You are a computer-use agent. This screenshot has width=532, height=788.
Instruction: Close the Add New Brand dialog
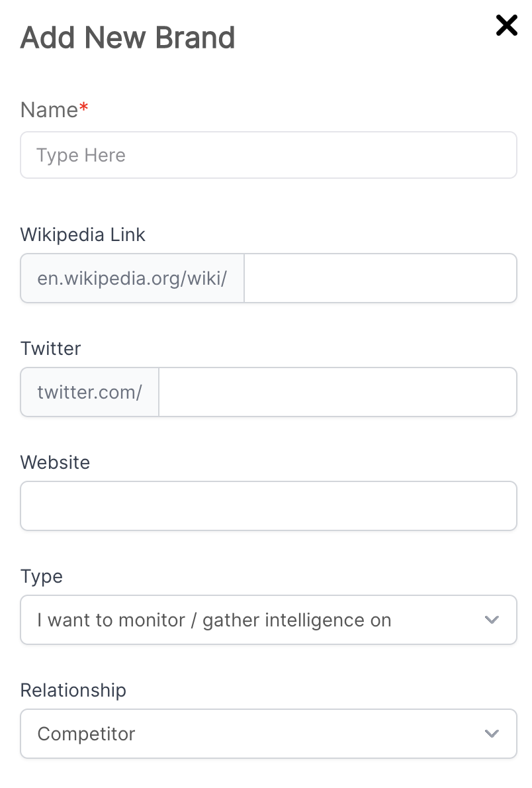[506, 26]
